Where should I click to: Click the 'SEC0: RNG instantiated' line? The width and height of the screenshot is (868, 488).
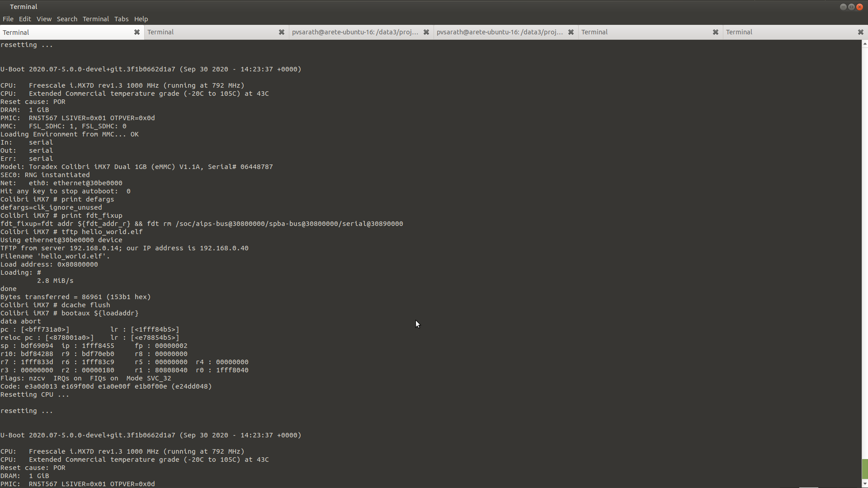(x=45, y=175)
